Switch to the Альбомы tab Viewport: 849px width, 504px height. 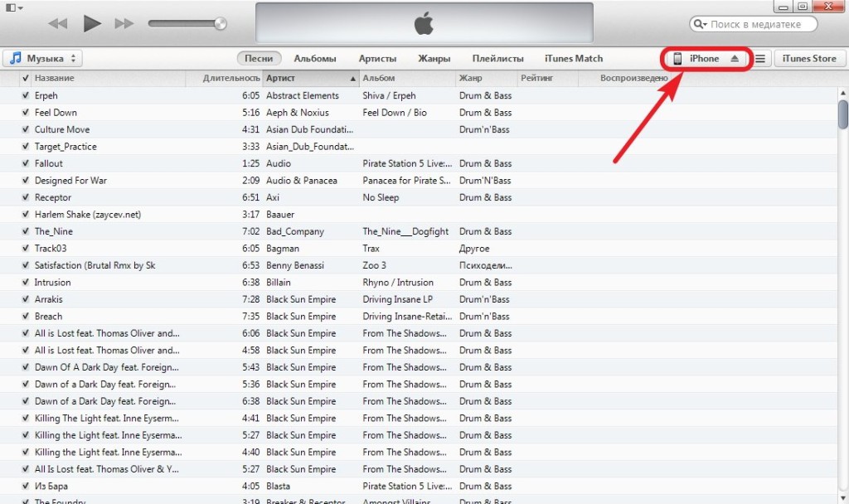coord(315,59)
